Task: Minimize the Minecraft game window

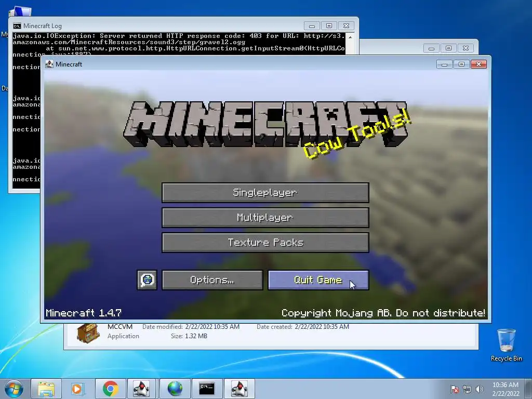Action: click(444, 64)
